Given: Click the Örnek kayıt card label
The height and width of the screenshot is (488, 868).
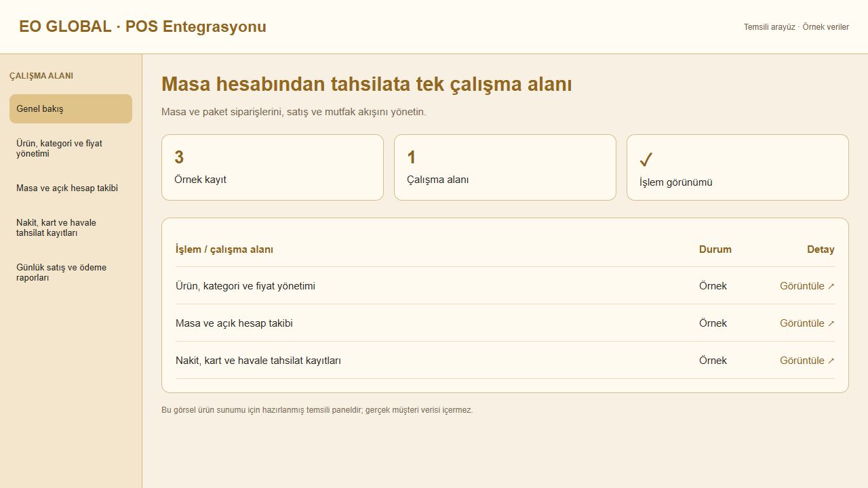Looking at the screenshot, I should 200,180.
